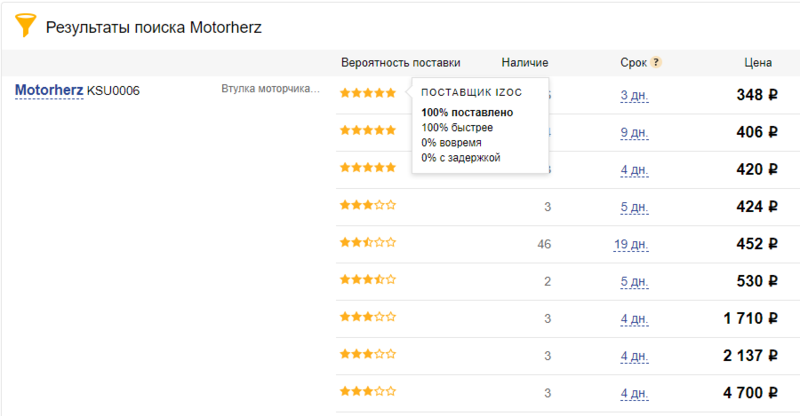
Task: Open the Motorherz brand link
Action: click(x=48, y=91)
